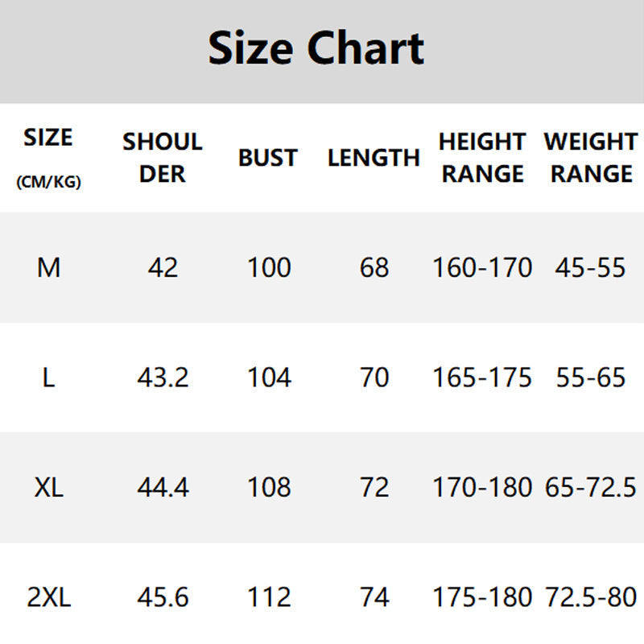Select the LENGTH column header
This screenshot has height=644, width=644.
[374, 158]
